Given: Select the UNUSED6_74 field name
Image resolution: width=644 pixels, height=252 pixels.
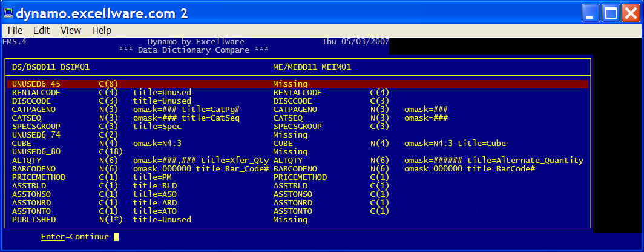Looking at the screenshot, I should (36, 135).
